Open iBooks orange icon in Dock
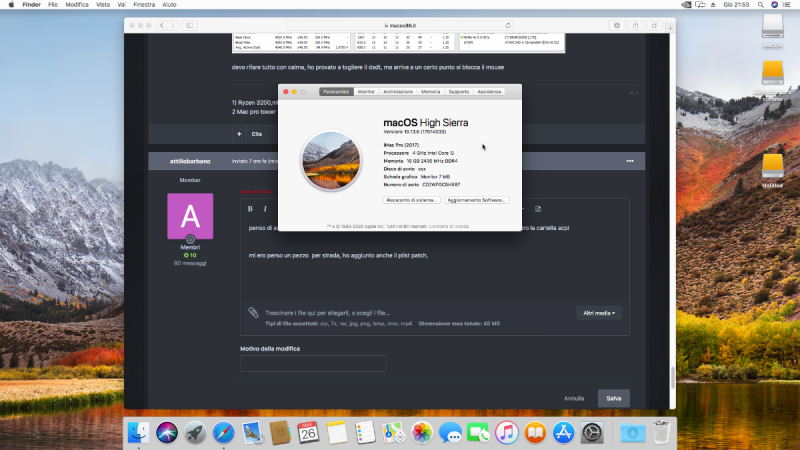 535,433
